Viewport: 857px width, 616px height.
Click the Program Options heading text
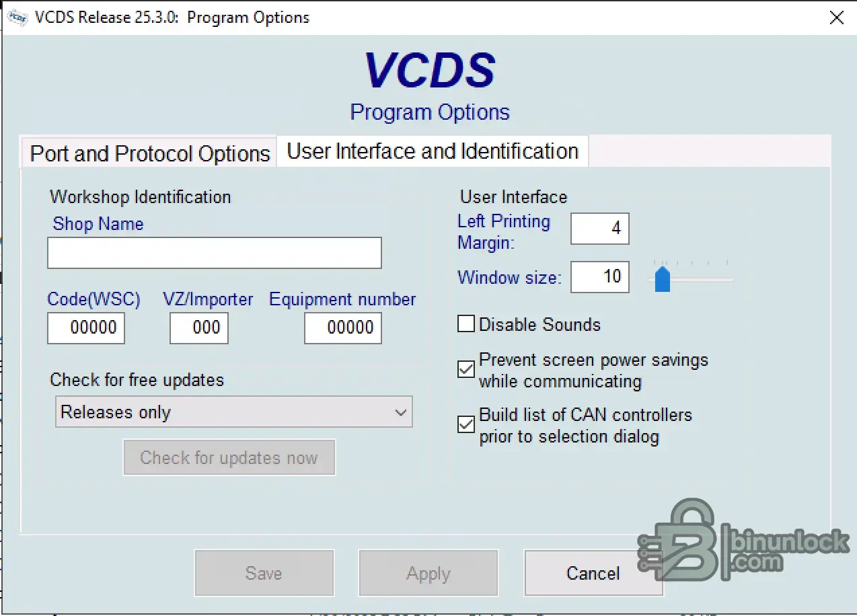pyautogui.click(x=430, y=112)
